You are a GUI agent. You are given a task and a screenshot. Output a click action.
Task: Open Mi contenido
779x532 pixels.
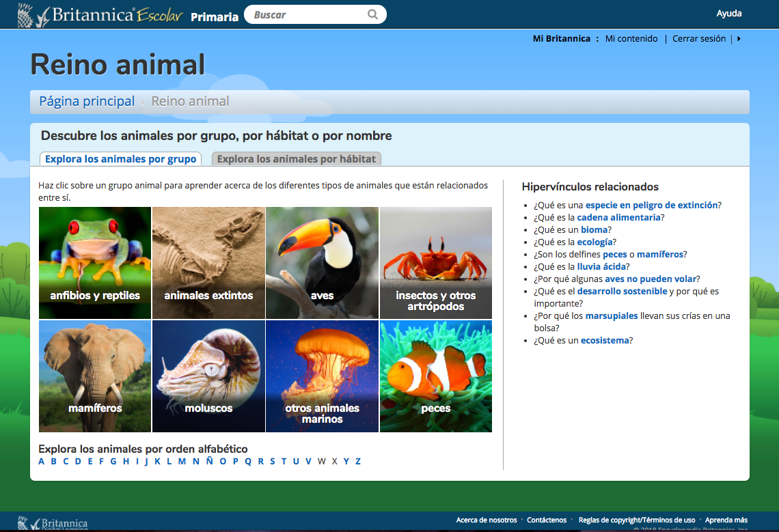(x=631, y=39)
